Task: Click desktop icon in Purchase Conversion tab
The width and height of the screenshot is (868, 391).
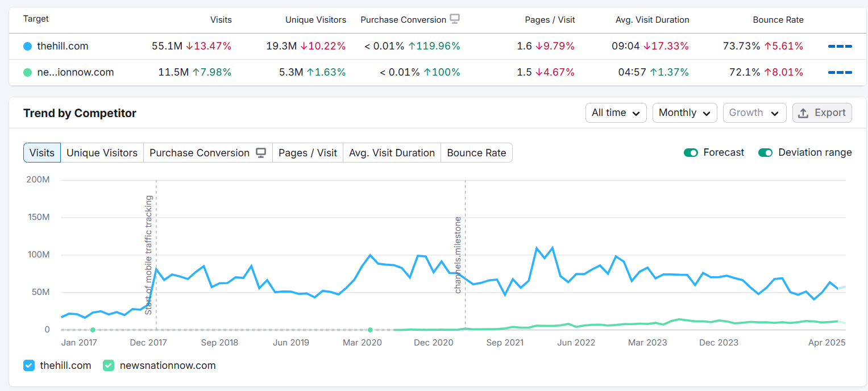Action: click(261, 153)
